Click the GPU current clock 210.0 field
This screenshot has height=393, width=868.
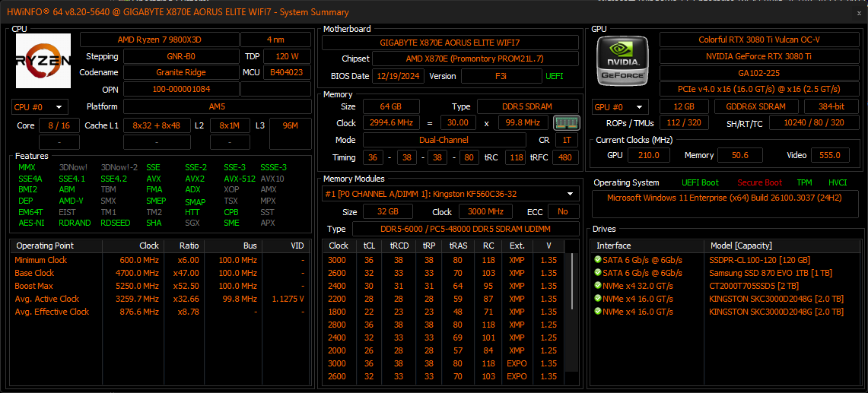[x=650, y=155]
